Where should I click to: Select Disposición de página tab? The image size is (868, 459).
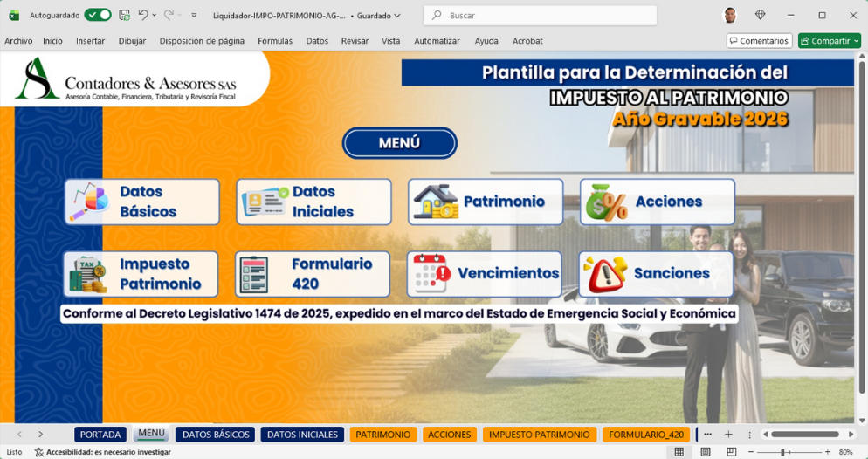(202, 41)
